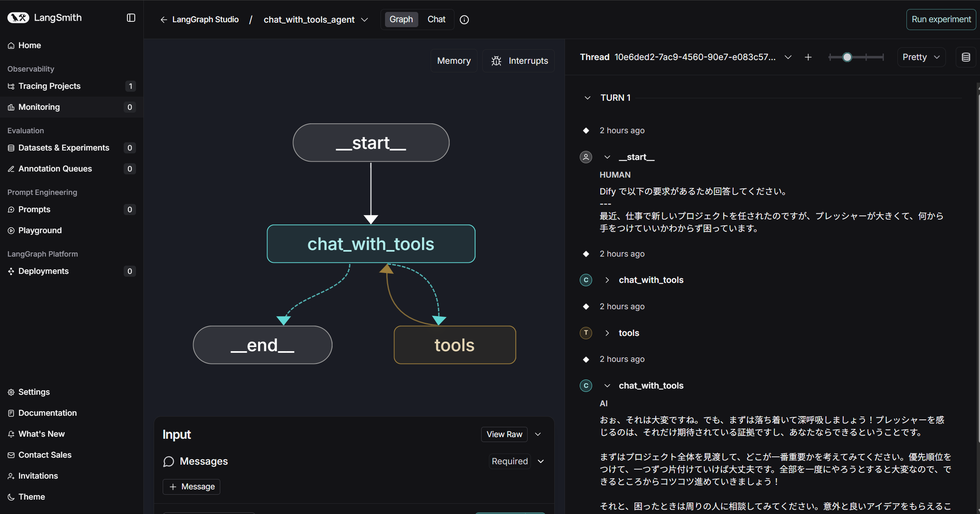The image size is (980, 514).
Task: Expand the Thread ID selector chevron
Action: click(788, 57)
